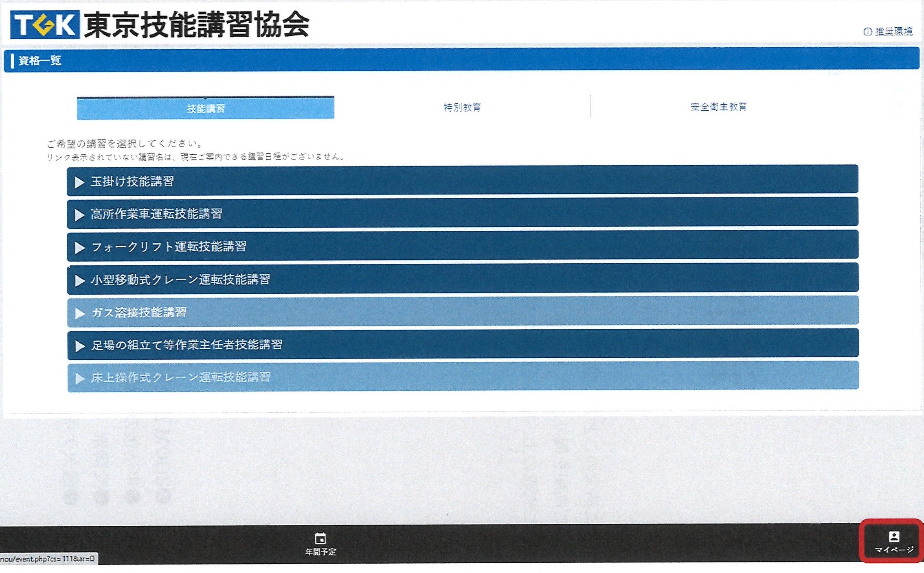Click the info icon beside 推奨環境
Screen dimensions: 924x573
coord(867,32)
